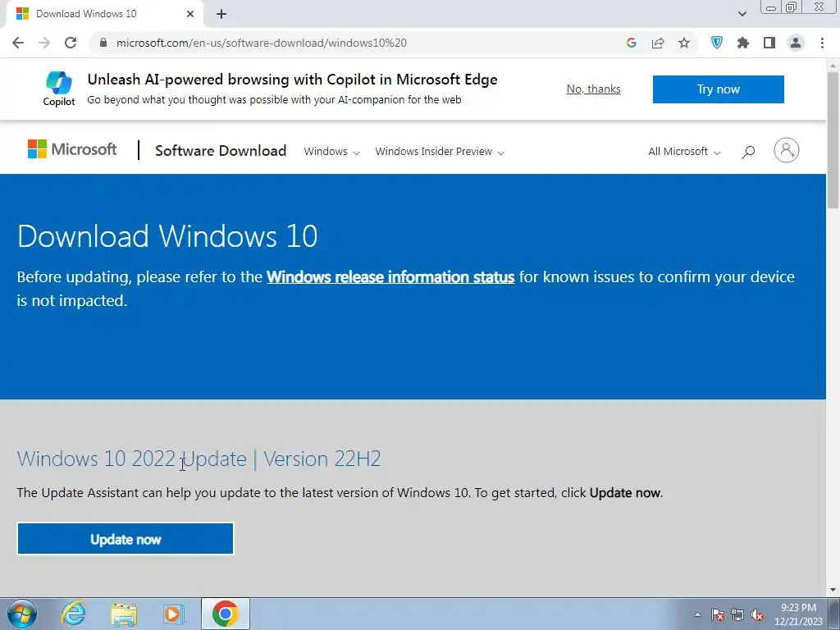This screenshot has height=630, width=840.
Task: Open a new browser tab
Action: [221, 14]
